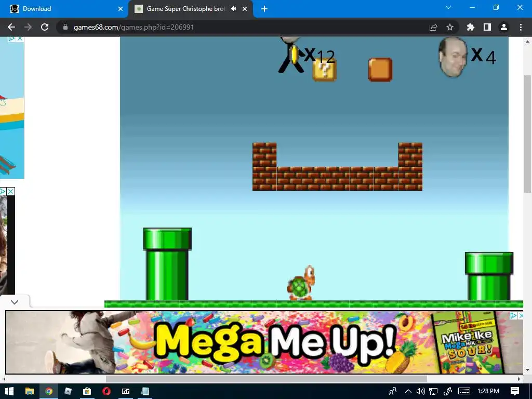Screen dimensions: 532x399
Task: Open File Explorer from taskbar
Action: 30,391
